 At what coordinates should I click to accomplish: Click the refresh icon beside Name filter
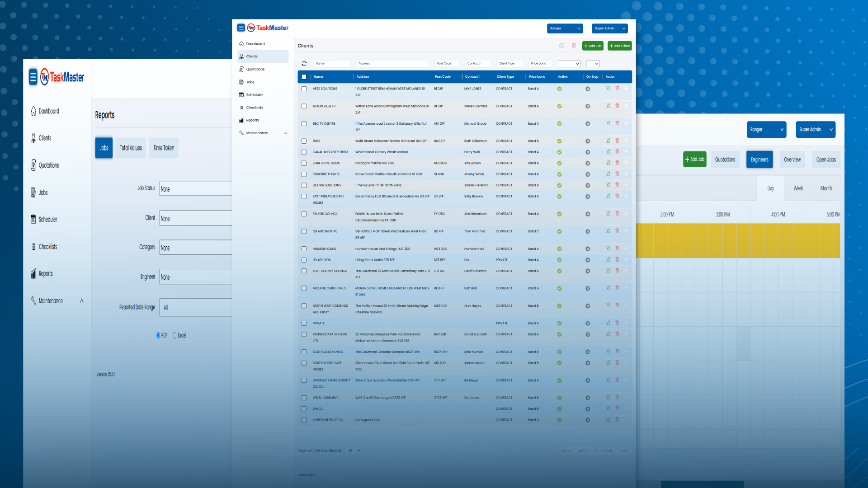point(304,64)
